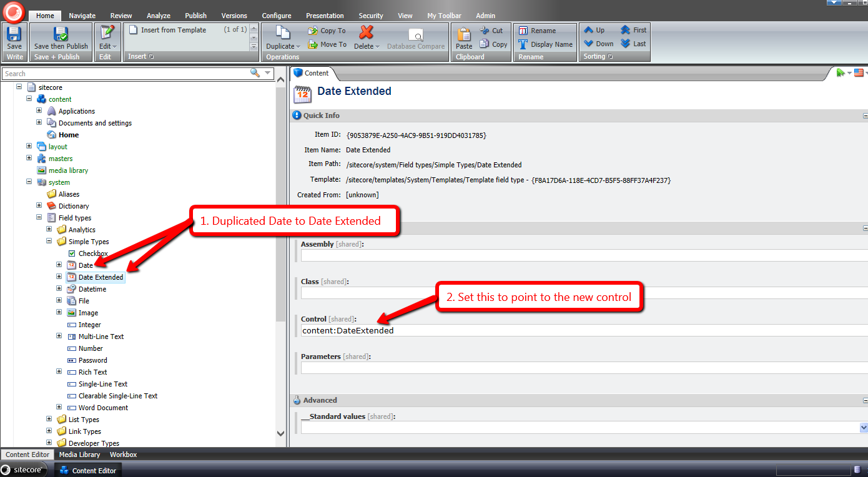
Task: Click the Paste clipboard icon
Action: click(464, 34)
